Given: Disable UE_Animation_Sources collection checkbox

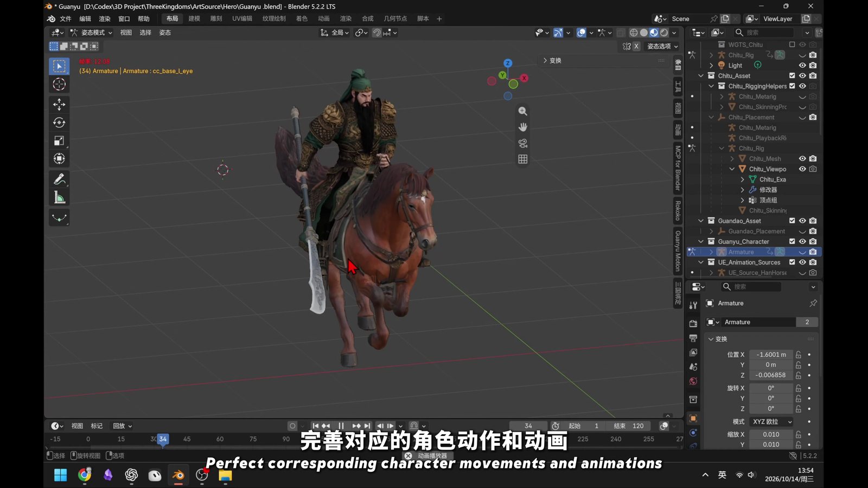Looking at the screenshot, I should (x=792, y=262).
